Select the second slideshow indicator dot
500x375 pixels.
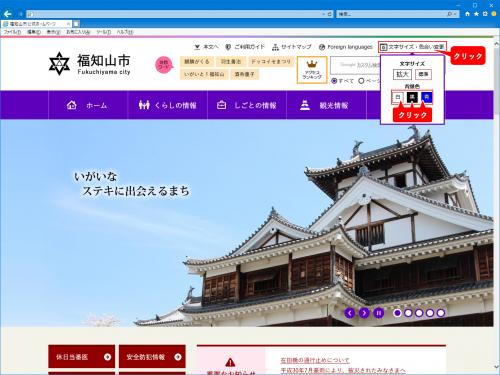tap(408, 313)
